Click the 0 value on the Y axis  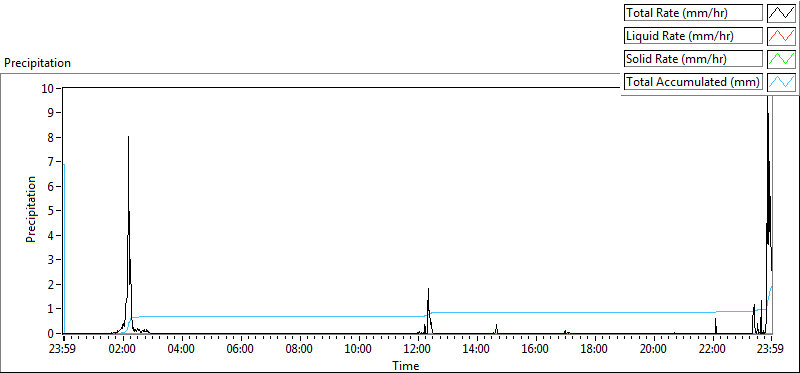pos(52,334)
